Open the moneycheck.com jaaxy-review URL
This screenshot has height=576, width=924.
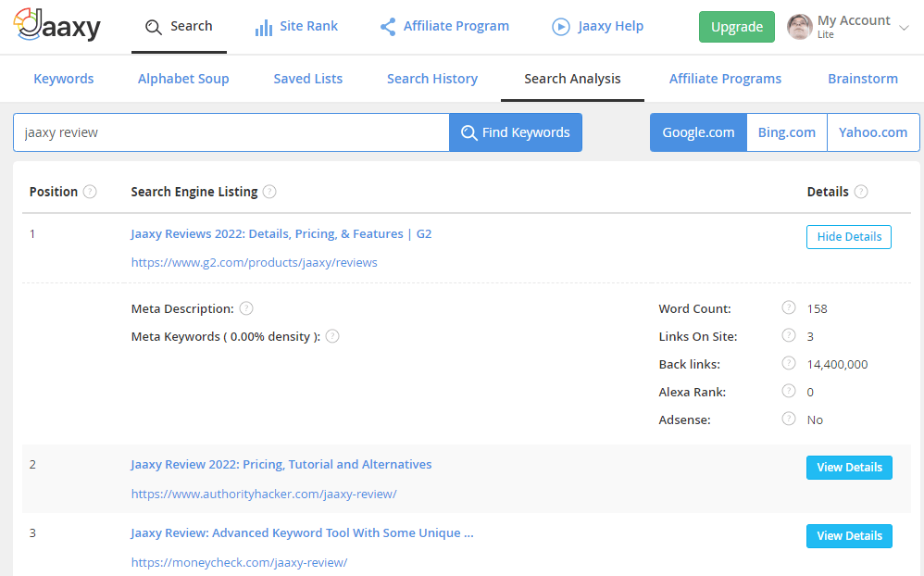(x=239, y=562)
